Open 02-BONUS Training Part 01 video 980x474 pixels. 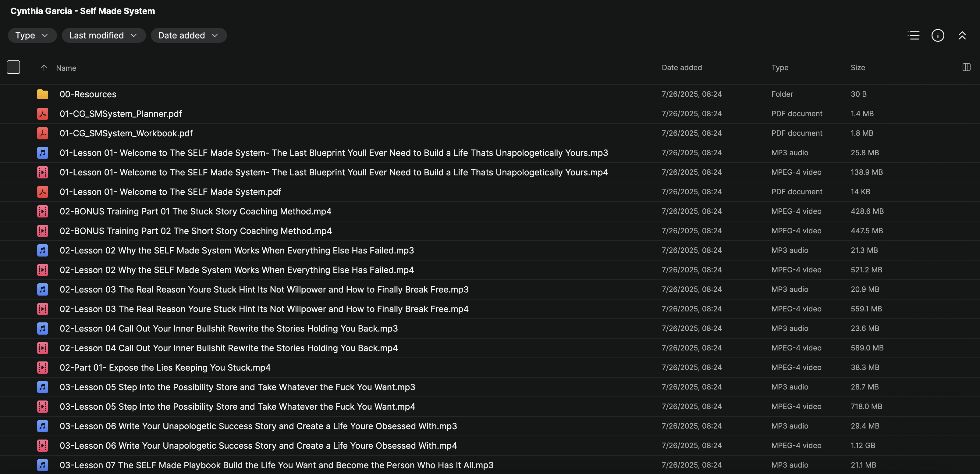click(195, 211)
